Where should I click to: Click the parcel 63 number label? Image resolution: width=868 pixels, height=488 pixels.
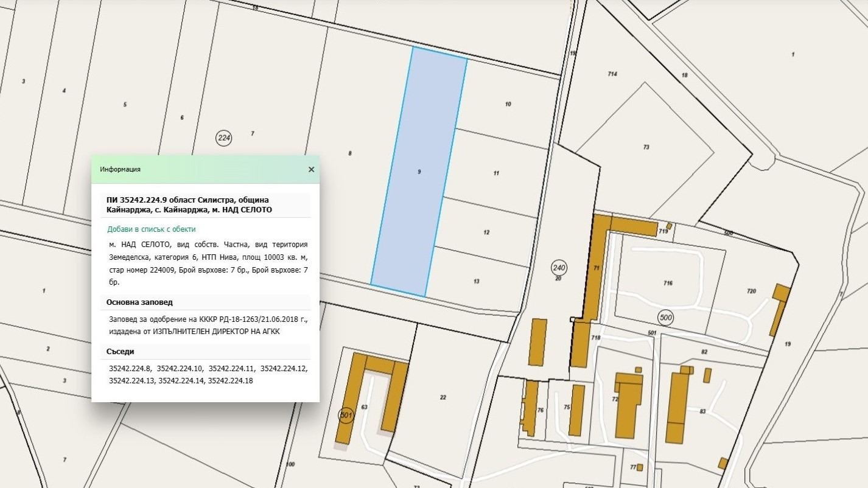click(x=365, y=406)
